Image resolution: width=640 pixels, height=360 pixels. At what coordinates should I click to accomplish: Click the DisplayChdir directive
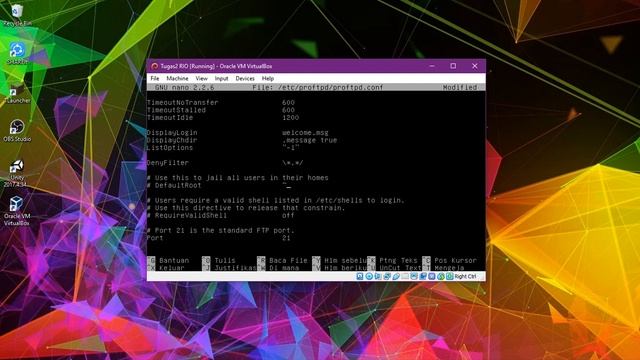pos(172,140)
